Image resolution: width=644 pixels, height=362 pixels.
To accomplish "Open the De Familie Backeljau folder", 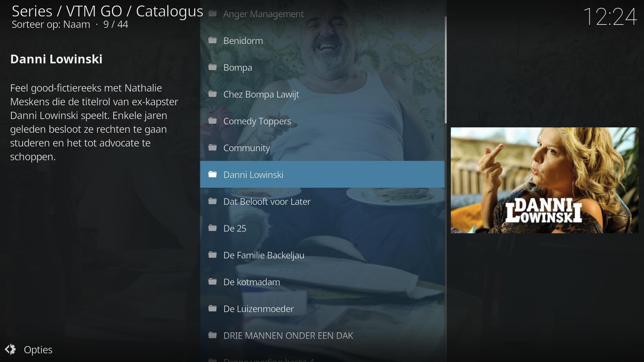I will pos(264,255).
